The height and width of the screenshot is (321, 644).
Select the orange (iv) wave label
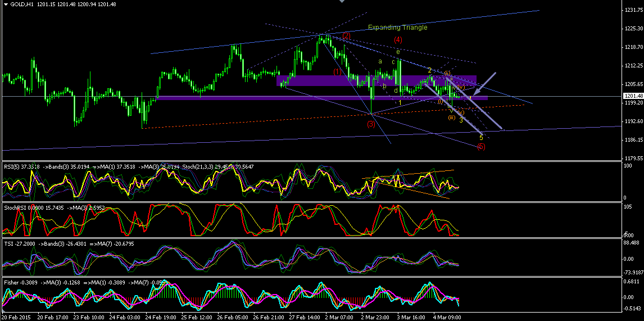[461, 88]
